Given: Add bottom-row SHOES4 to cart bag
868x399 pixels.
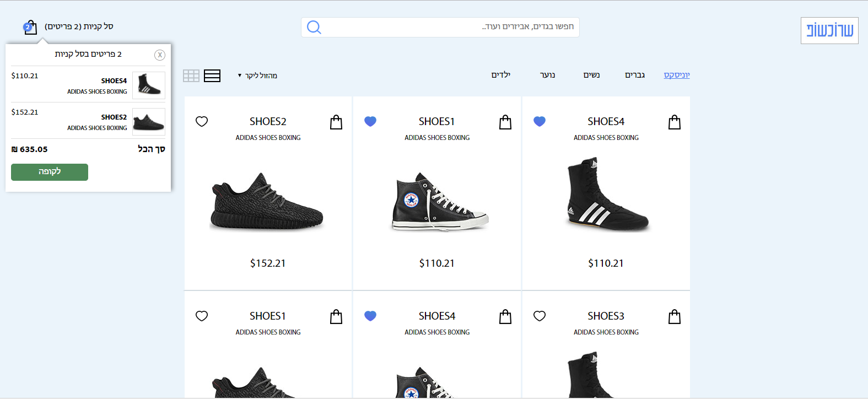Looking at the screenshot, I should pos(505,316).
